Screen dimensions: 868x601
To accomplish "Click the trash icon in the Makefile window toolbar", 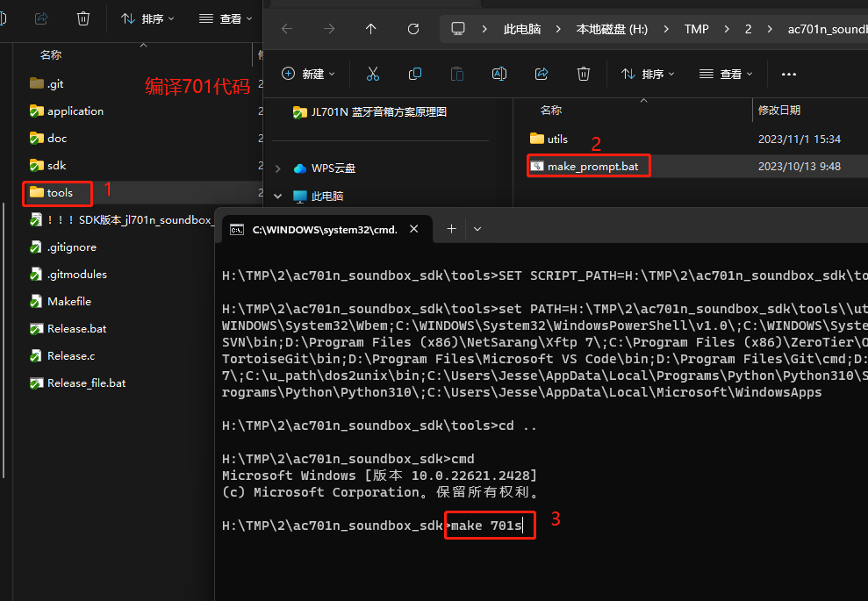I will click(x=83, y=18).
